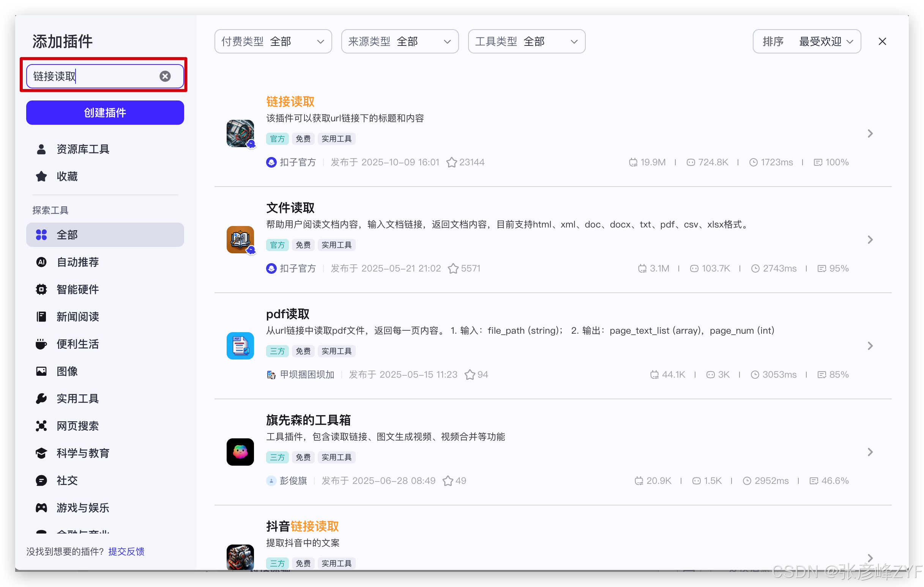Star the 文件读取 plugin as a favorite
Viewport: 924px width, 587px height.
(453, 269)
